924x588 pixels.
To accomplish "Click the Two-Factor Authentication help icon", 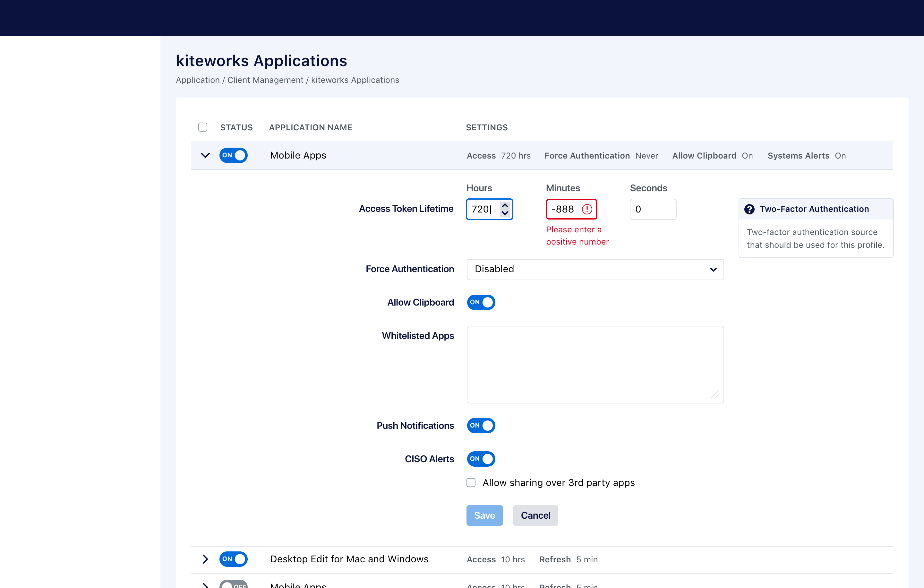I will pos(749,209).
